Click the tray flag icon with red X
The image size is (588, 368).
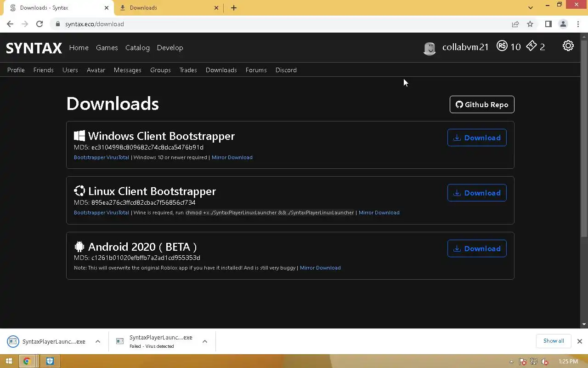(x=523, y=362)
